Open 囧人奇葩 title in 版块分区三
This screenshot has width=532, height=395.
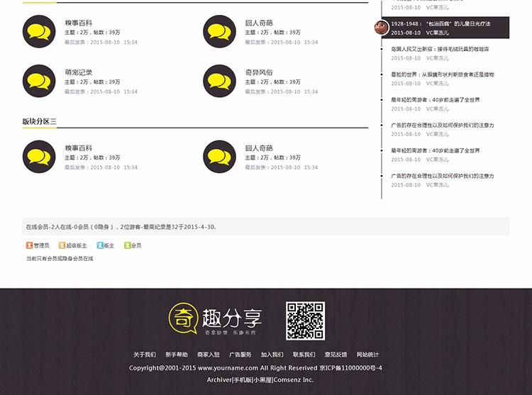click(259, 148)
